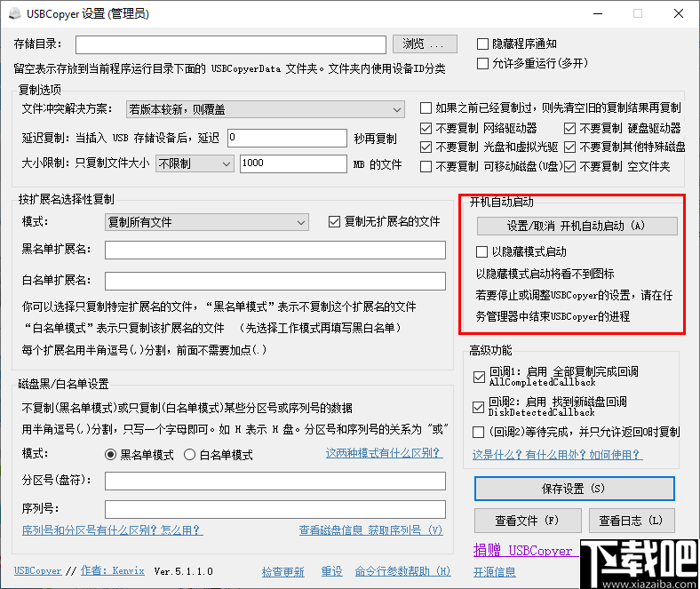This screenshot has height=589, width=700.
Task: Click the size limit MB field showing 1000
Action: (x=293, y=163)
